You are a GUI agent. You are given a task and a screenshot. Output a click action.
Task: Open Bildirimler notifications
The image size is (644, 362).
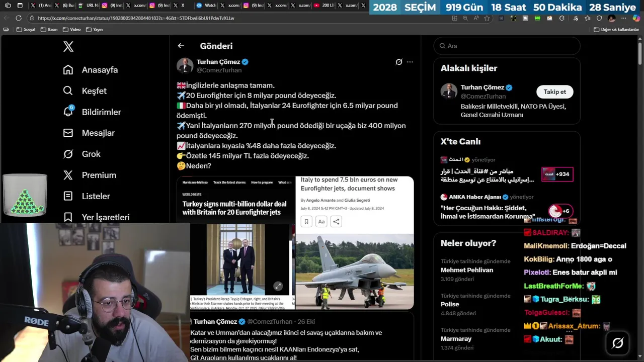click(92, 112)
